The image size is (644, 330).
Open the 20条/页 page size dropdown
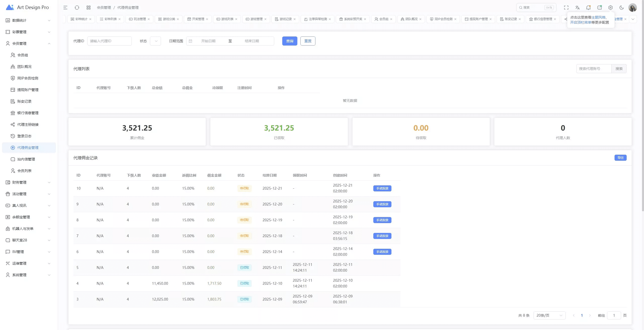pyautogui.click(x=549, y=315)
